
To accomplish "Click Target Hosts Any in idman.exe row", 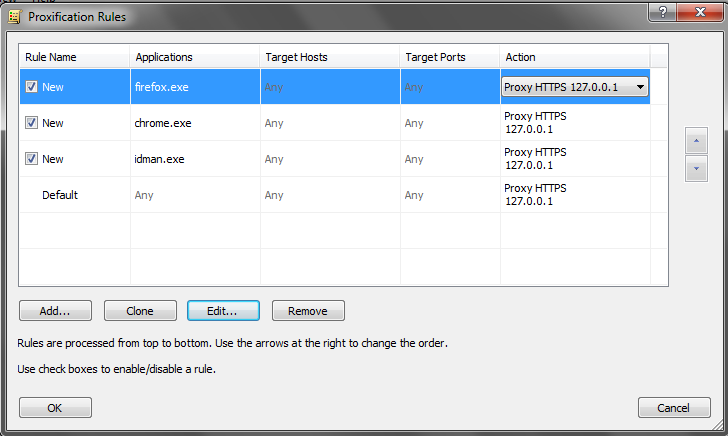I will [274, 159].
